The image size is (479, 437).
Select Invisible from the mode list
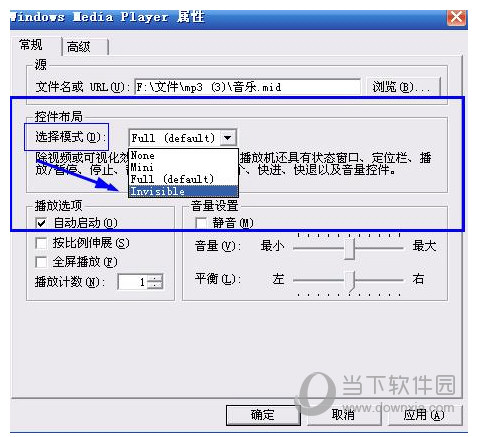click(x=183, y=191)
